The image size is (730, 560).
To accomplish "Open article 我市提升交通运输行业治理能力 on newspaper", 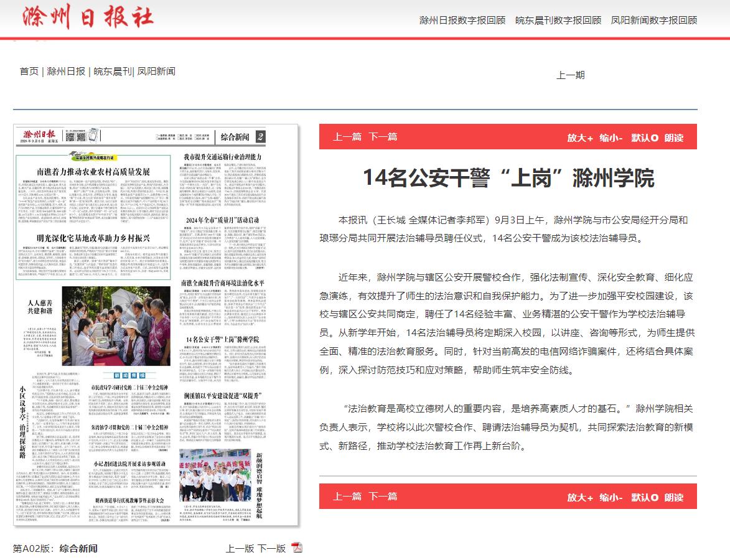I will tap(223, 157).
